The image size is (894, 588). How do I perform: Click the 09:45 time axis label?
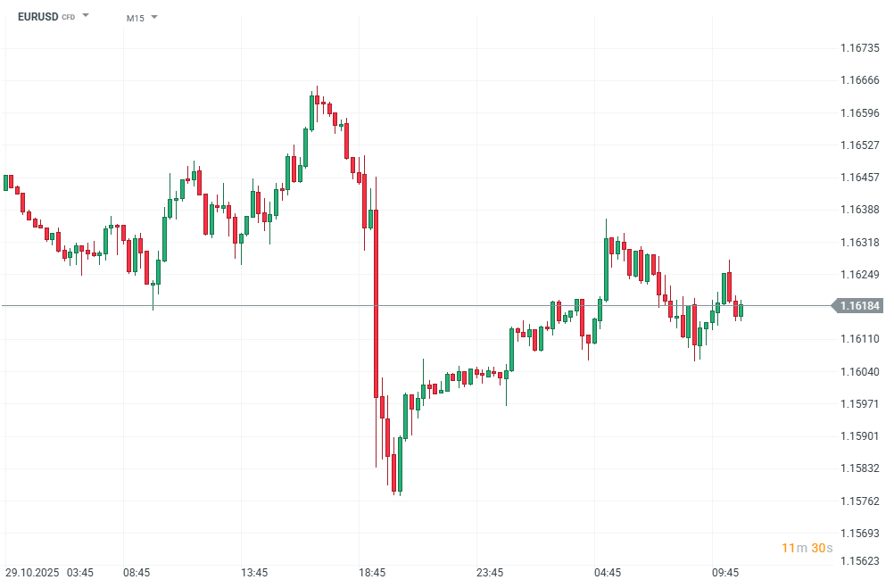(725, 572)
